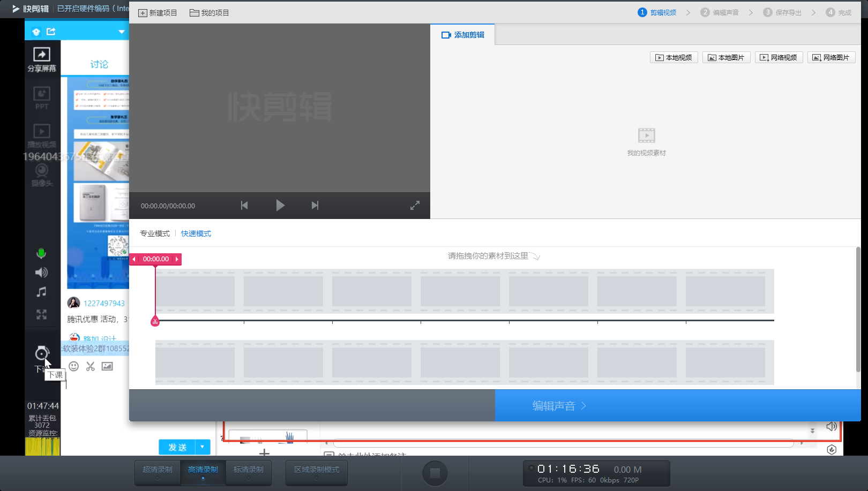This screenshot has width=868, height=491.
Task: Click 摄像头 camera icon in sidebar
Action: [42, 175]
